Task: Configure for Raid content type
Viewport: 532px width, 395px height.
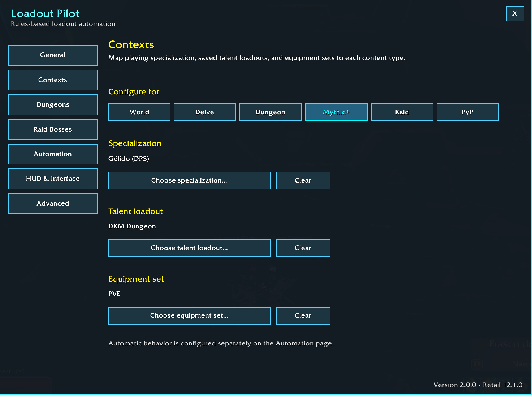Action: pos(402,112)
